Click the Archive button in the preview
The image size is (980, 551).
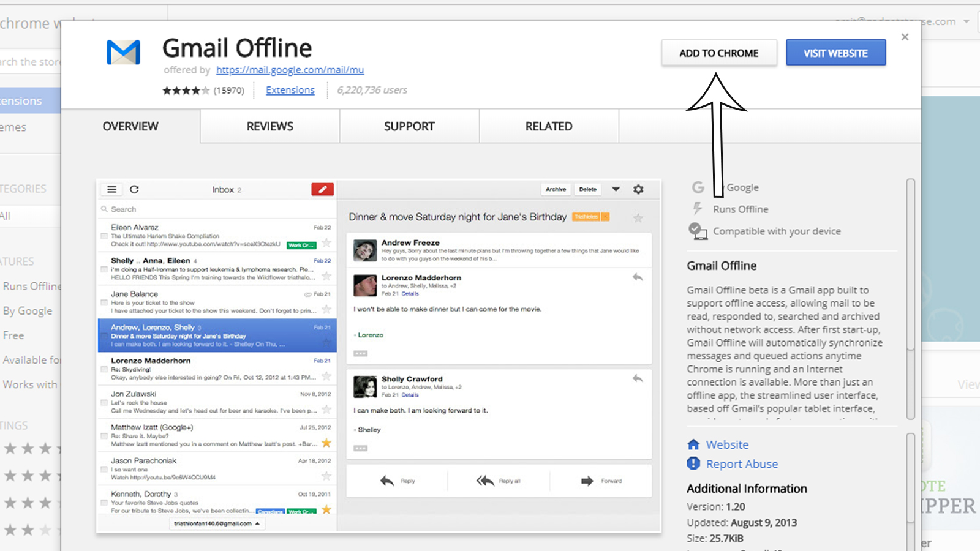coord(556,189)
